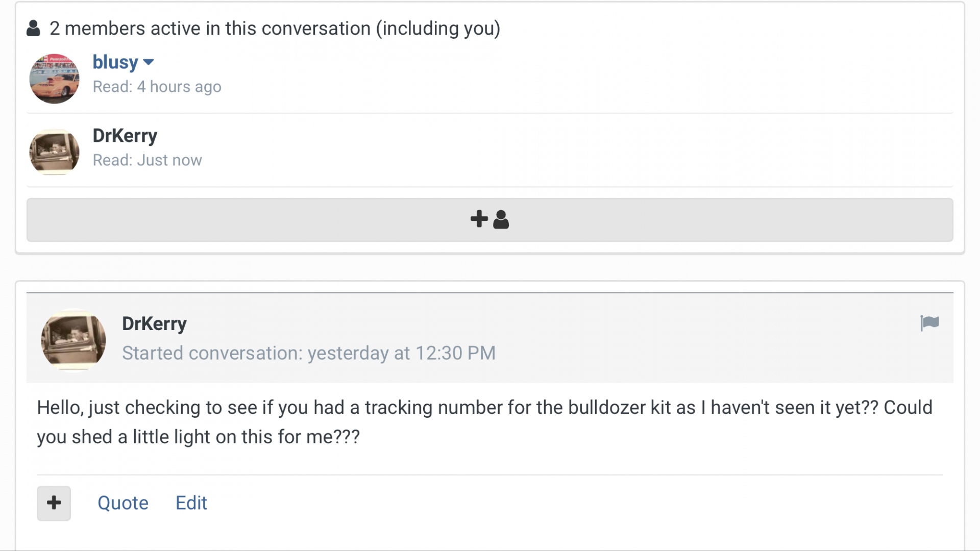This screenshot has width=980, height=551.
Task: Click Quote under the message
Action: click(x=122, y=503)
